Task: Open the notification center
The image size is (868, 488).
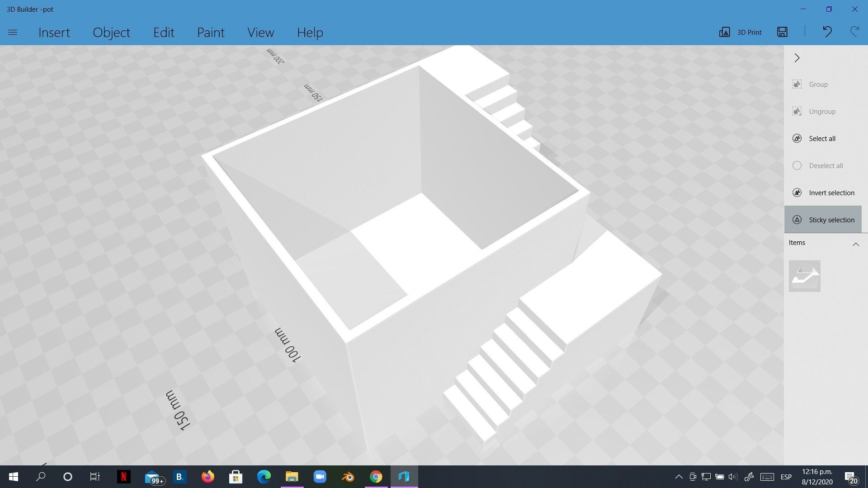Action: (851, 477)
